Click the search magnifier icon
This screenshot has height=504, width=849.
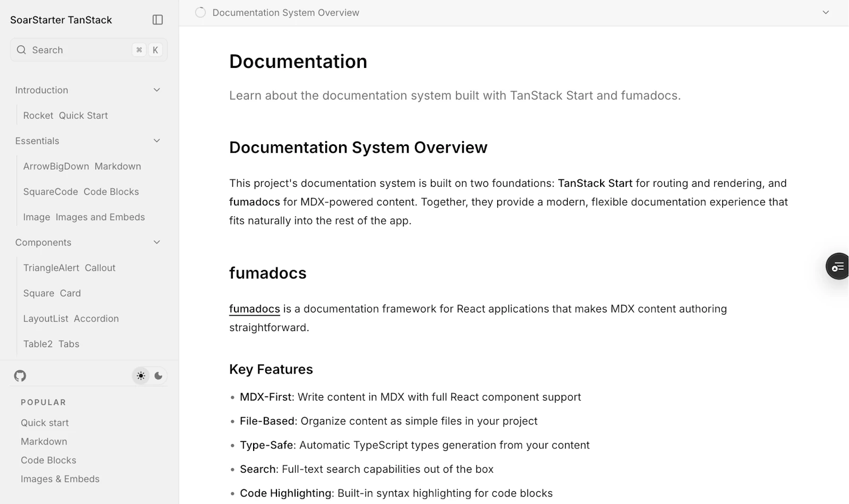[21, 50]
